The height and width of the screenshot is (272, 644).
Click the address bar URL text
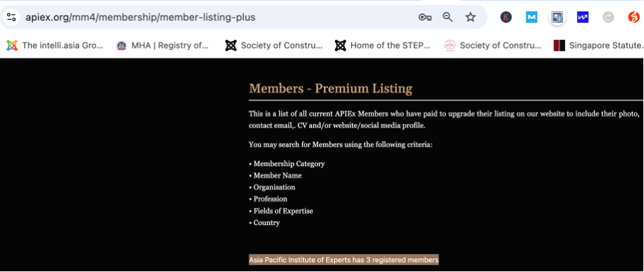[x=140, y=17]
